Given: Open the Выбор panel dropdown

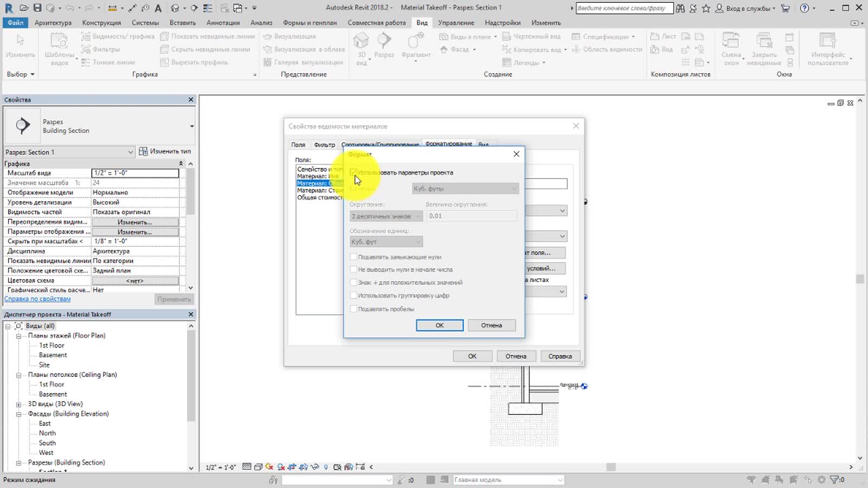Looking at the screenshot, I should pyautogui.click(x=21, y=74).
